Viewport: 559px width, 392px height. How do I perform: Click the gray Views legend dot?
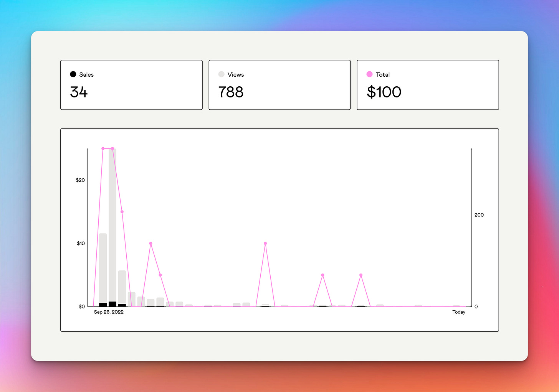[221, 74]
